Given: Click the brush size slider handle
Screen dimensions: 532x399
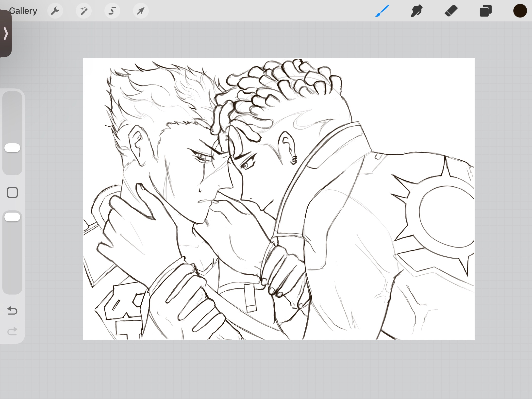Looking at the screenshot, I should (12, 148).
